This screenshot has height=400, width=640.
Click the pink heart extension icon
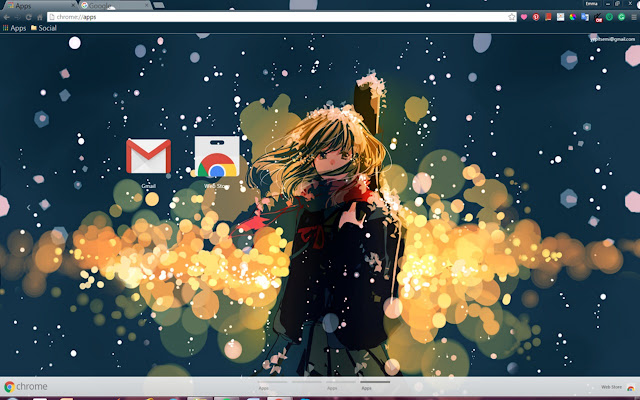(524, 17)
